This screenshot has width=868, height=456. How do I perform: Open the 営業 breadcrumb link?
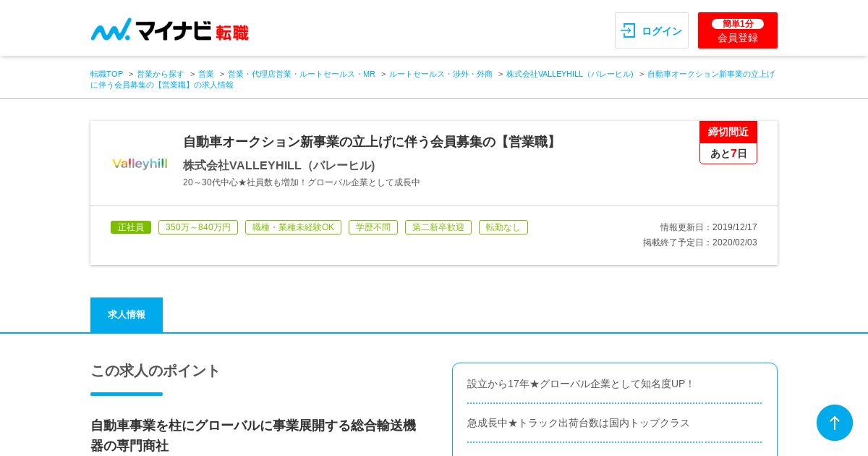(206, 74)
